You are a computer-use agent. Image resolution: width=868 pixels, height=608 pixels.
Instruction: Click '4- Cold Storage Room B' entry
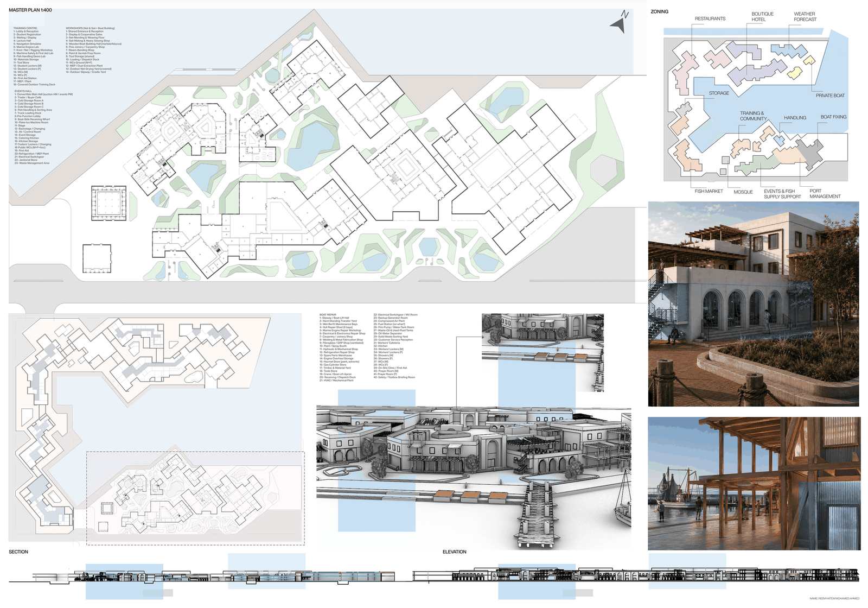click(x=29, y=104)
